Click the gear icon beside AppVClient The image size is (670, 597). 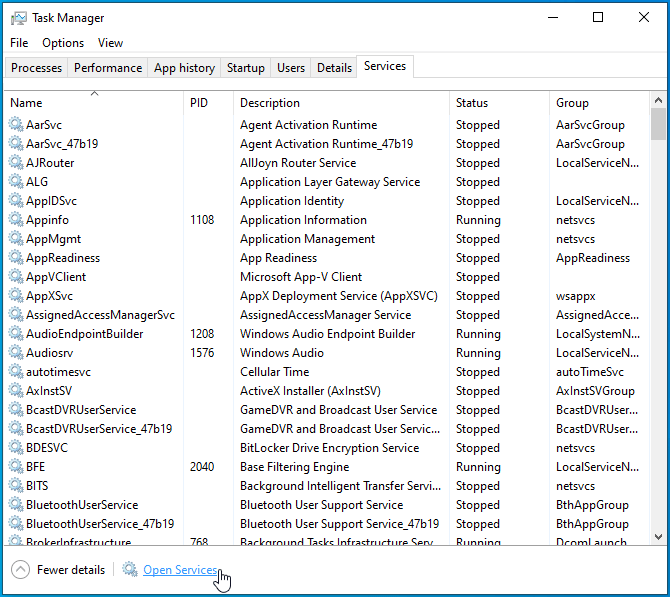pos(16,276)
